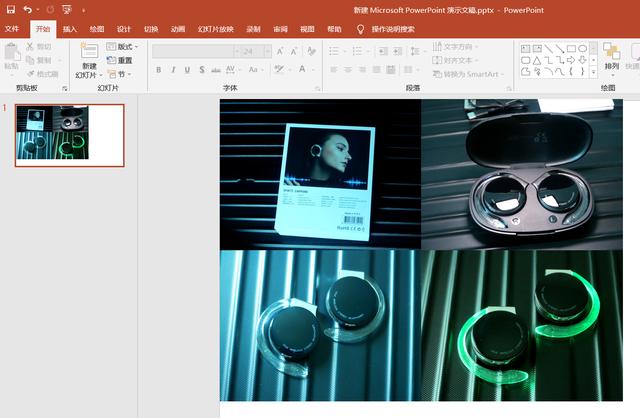Click the Save icon in the title bar
Screen dimensions: 640x418
point(11,9)
